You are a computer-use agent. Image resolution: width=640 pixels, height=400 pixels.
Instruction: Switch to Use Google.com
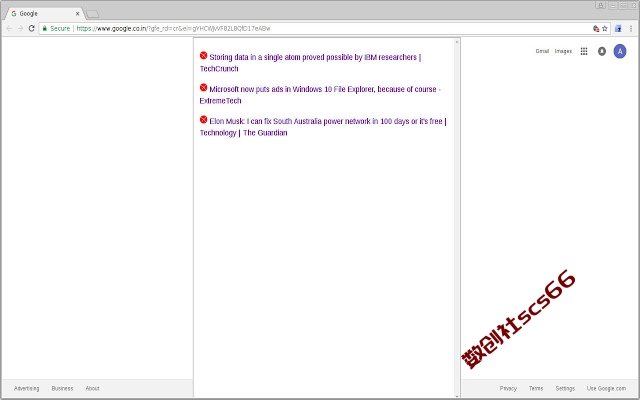[606, 388]
